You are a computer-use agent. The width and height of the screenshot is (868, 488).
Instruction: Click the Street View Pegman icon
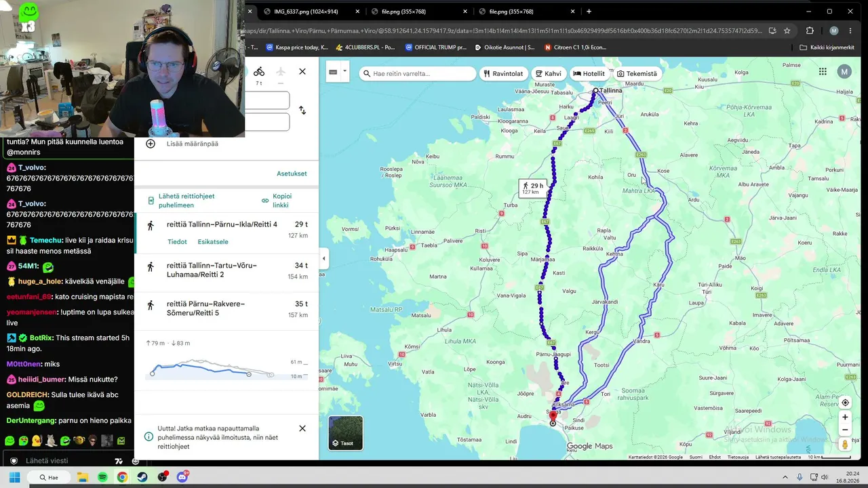pyautogui.click(x=845, y=445)
